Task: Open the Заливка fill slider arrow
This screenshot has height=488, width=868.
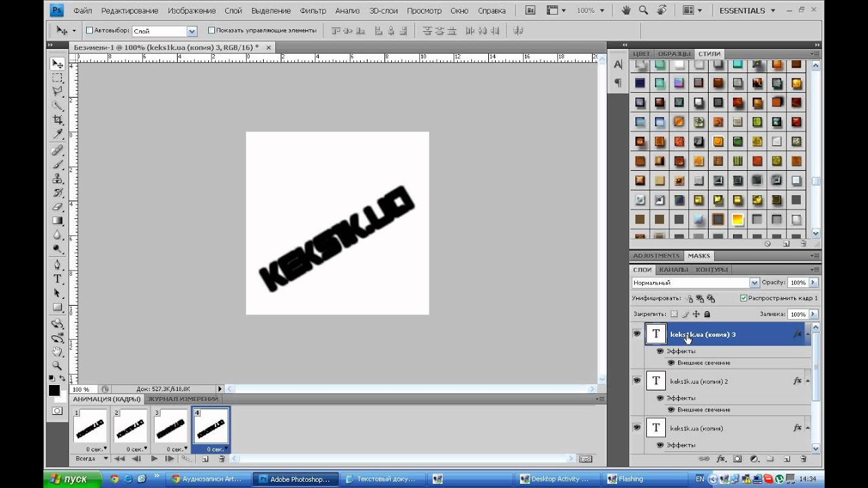Action: (814, 314)
